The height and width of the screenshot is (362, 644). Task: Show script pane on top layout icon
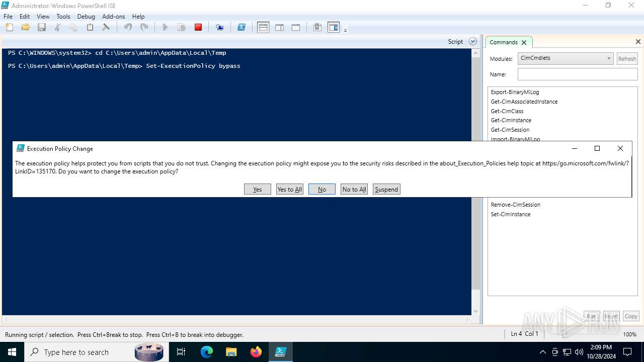[263, 27]
